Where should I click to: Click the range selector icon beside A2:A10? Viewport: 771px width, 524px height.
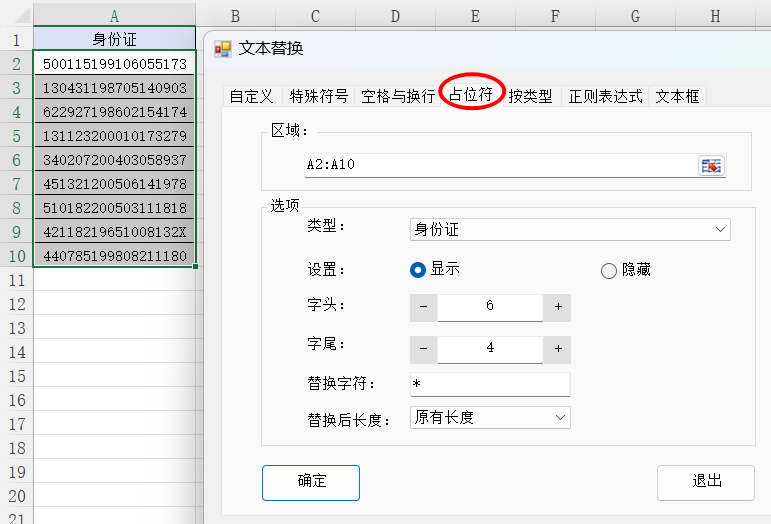click(711, 166)
